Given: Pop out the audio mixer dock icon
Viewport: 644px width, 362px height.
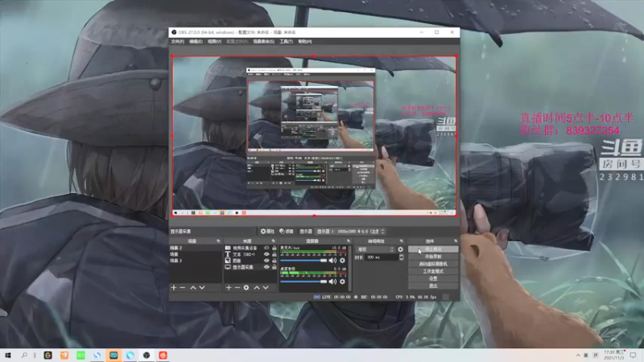Looking at the screenshot, I should pos(349,241).
